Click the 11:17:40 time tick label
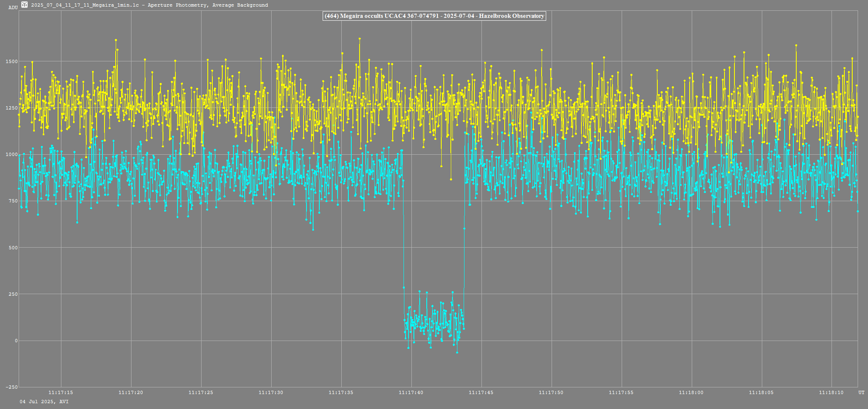Screen dimensions: 868x409 point(411,392)
